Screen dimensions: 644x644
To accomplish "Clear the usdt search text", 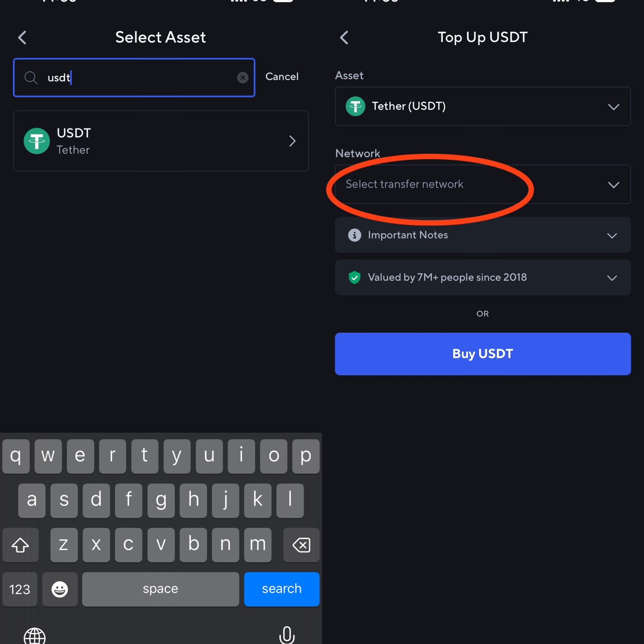I will [243, 77].
